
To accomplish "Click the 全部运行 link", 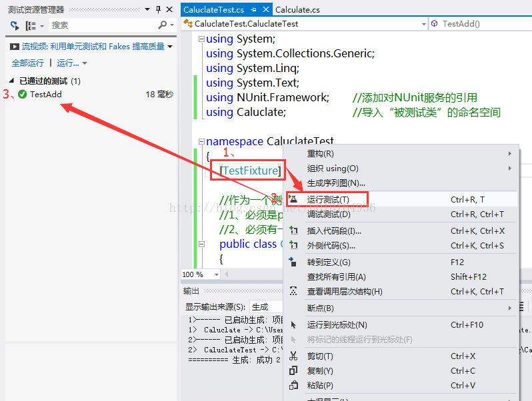I will coord(28,63).
